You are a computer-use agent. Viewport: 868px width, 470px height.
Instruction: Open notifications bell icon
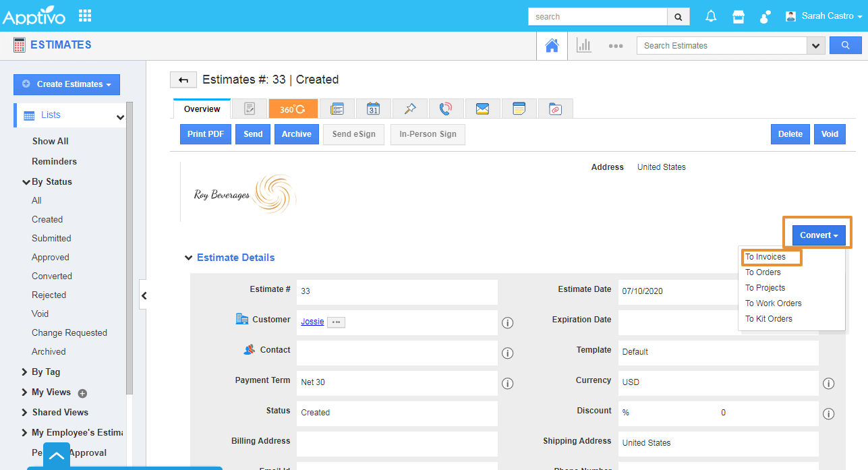point(711,16)
